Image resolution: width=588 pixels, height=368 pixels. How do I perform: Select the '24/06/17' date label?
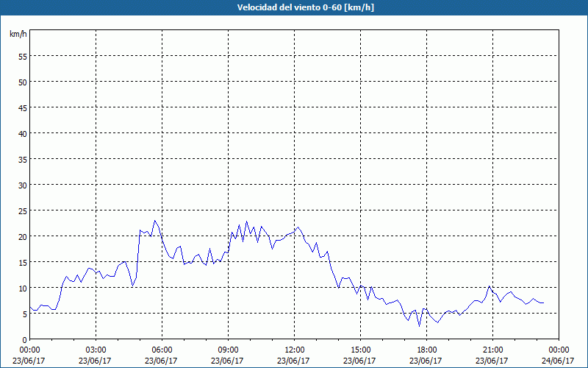pos(559,361)
